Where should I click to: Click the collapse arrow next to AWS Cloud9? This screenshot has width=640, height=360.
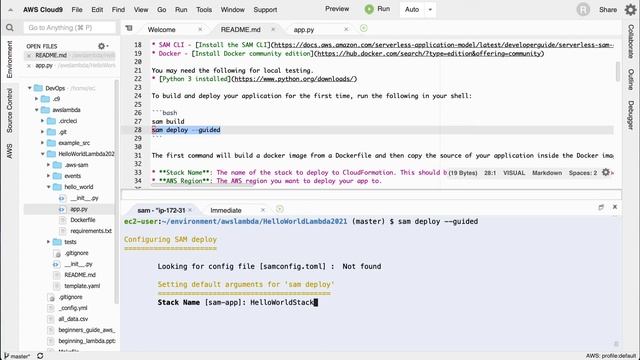point(10,10)
